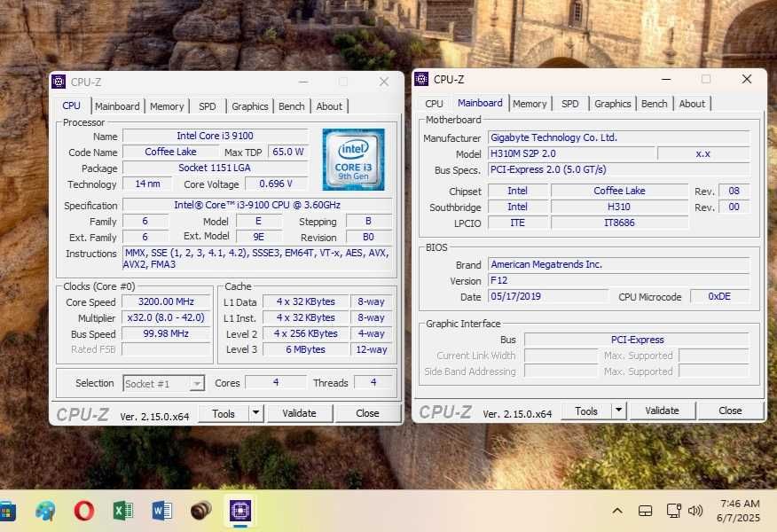
Task: Click Close button in right CPU-Z window
Action: click(730, 411)
